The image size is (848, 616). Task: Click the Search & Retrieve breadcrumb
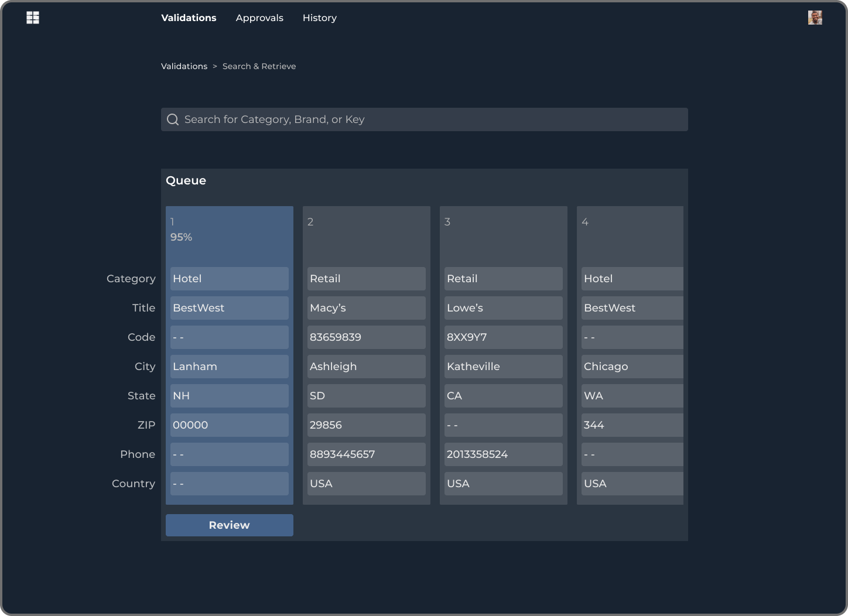click(x=259, y=66)
